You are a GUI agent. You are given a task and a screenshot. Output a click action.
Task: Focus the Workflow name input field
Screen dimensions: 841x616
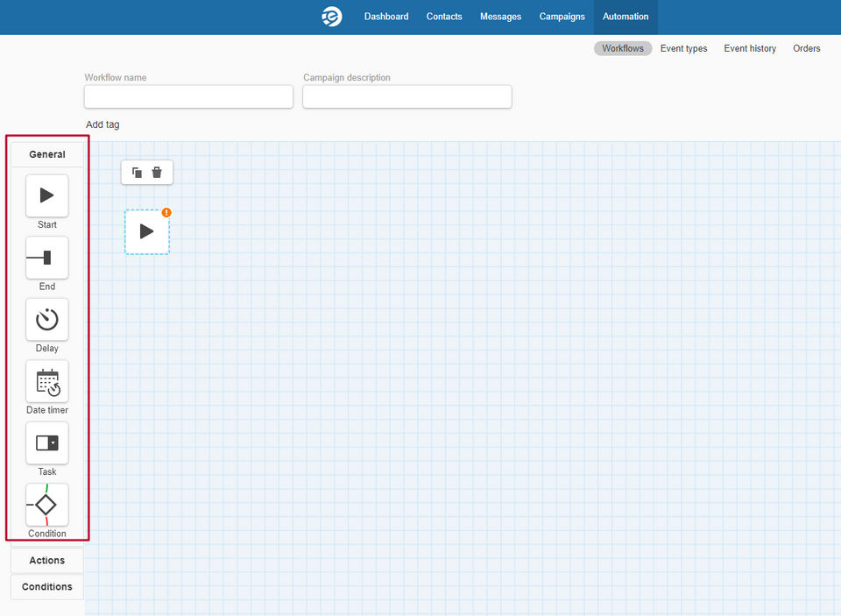(189, 96)
